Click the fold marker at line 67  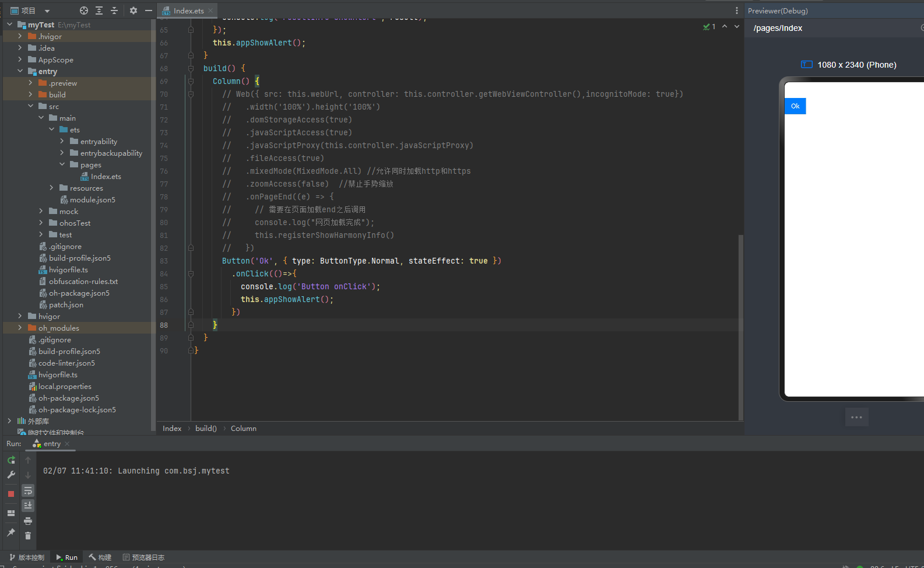tap(191, 55)
